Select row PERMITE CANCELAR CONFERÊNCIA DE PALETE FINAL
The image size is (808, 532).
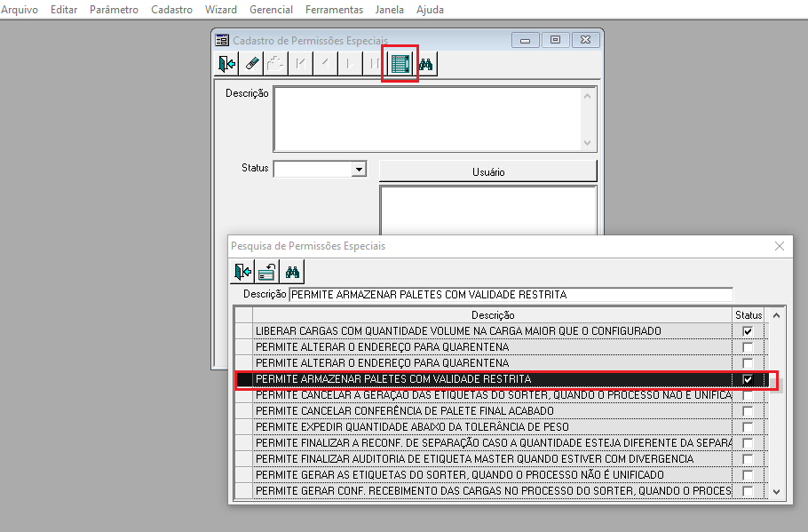pyautogui.click(x=492, y=411)
